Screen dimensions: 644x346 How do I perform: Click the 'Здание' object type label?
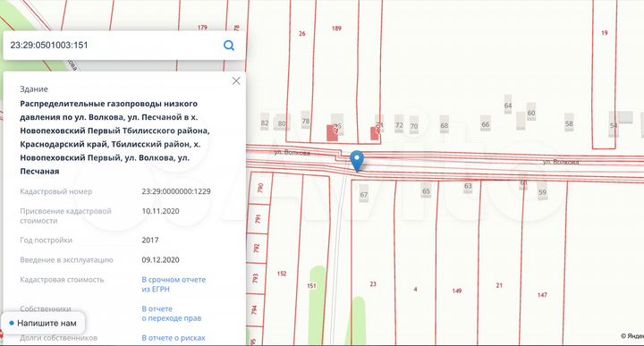[x=34, y=89]
